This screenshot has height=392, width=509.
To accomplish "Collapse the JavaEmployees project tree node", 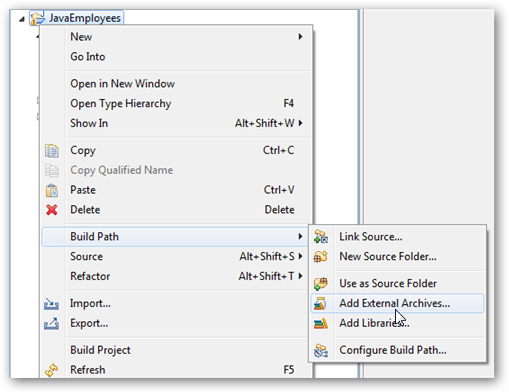I will click(22, 19).
